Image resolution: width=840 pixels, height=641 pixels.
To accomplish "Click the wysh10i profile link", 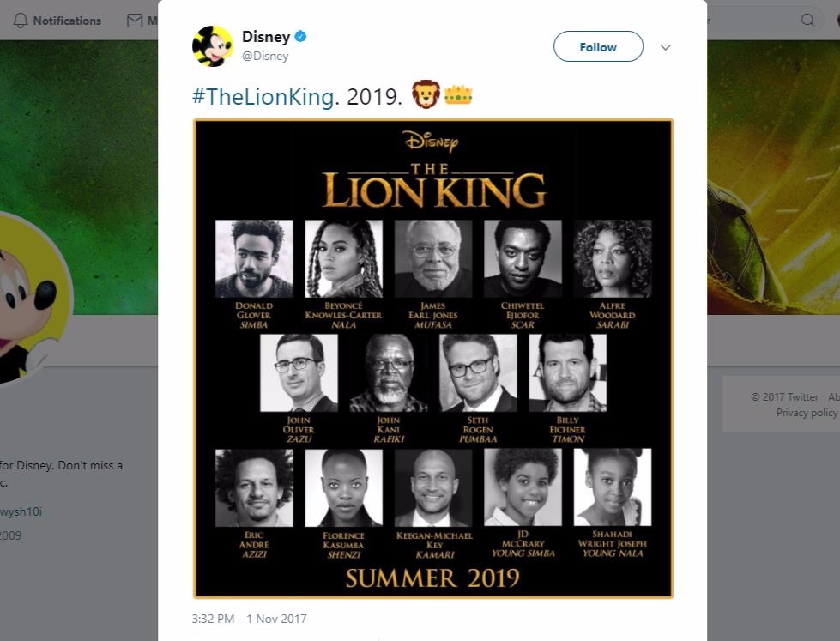I will point(21,511).
